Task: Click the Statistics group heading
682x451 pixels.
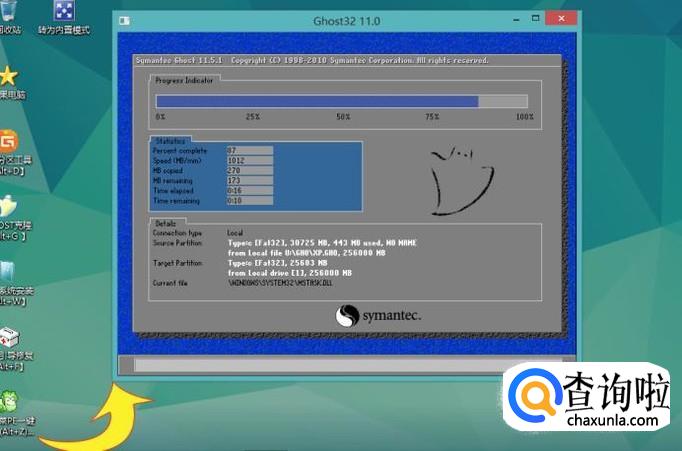Action: coord(170,141)
